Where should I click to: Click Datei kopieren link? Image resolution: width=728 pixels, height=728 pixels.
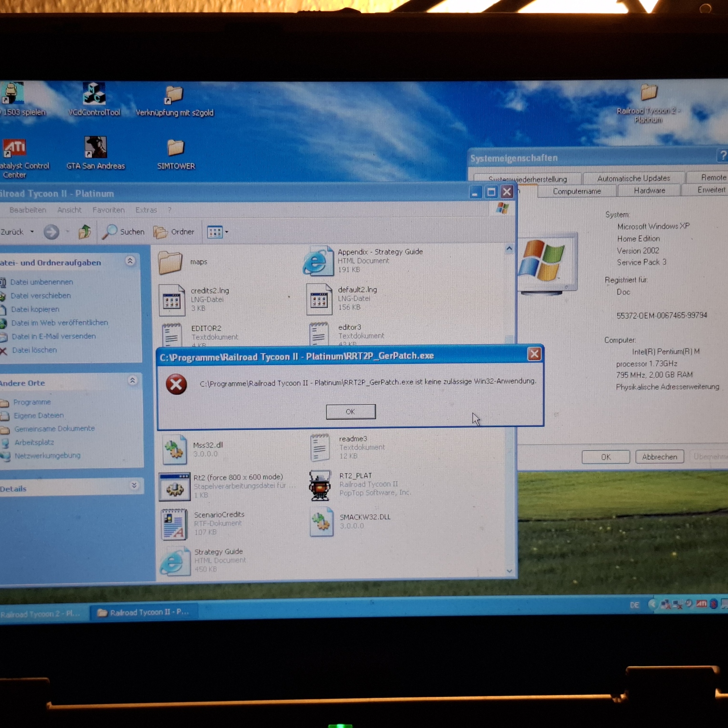pos(35,309)
